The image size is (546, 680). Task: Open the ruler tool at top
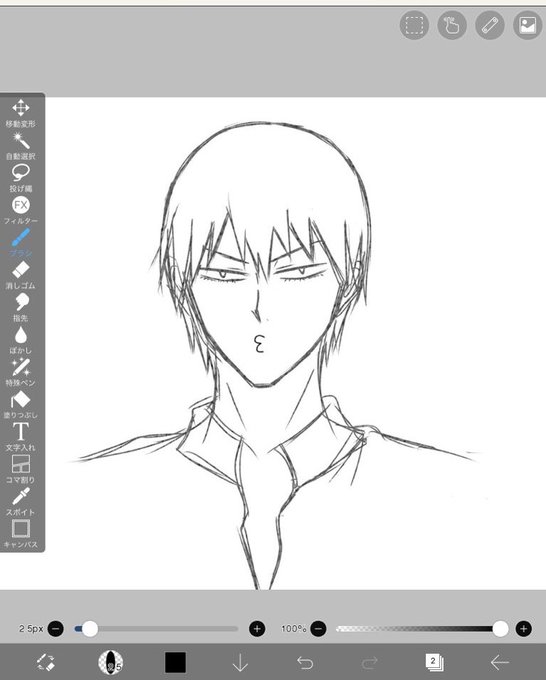point(490,25)
